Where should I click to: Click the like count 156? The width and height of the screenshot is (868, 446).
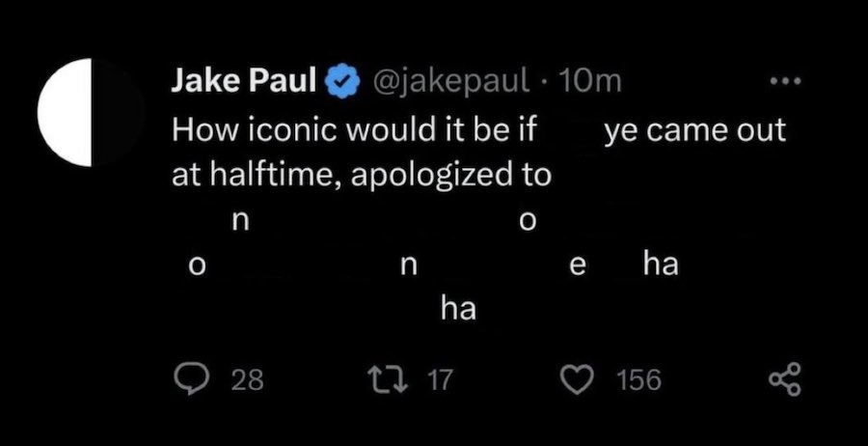point(638,380)
